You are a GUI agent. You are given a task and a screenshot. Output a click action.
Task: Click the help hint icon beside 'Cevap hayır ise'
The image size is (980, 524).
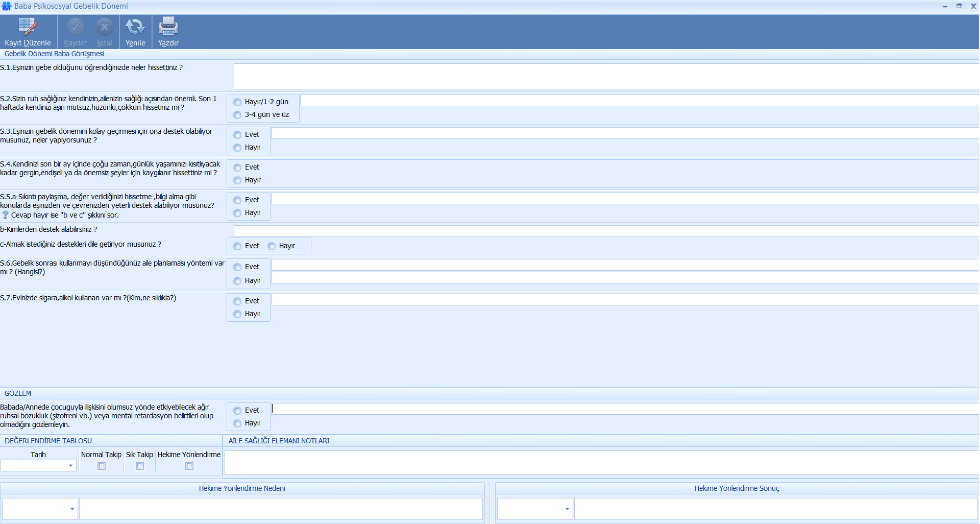point(5,215)
